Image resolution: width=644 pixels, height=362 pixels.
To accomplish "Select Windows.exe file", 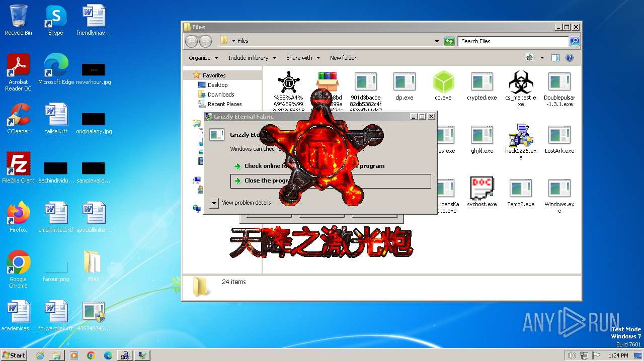I will 559,195.
